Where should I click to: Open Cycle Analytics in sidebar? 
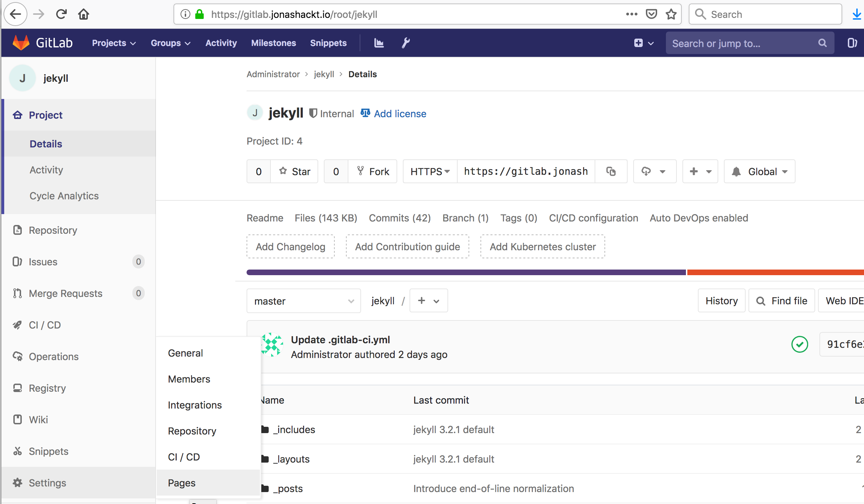pyautogui.click(x=64, y=196)
